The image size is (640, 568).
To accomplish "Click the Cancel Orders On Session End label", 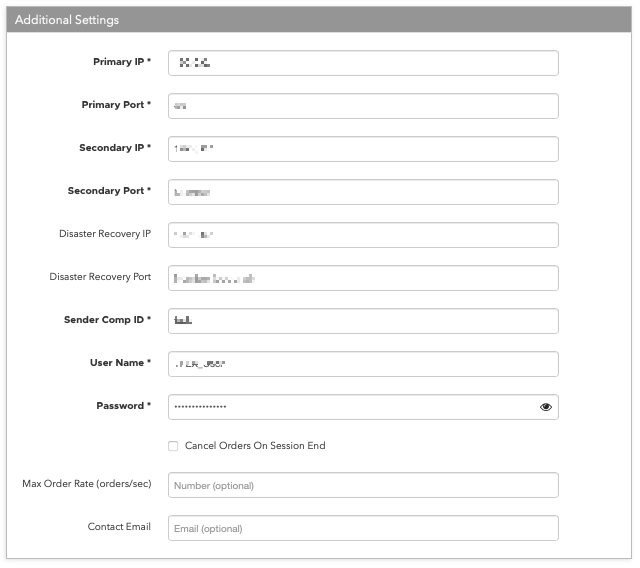I will point(255,446).
